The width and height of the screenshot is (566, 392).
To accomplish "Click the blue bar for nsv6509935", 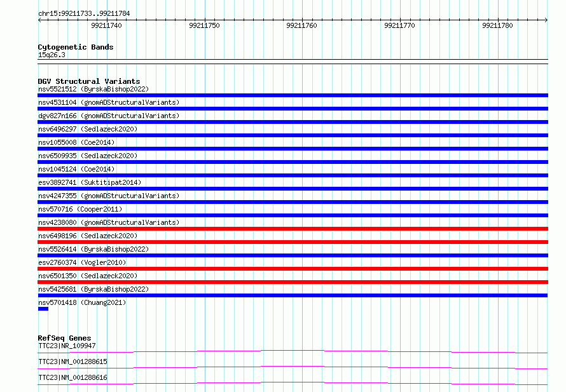I will coord(293,162).
